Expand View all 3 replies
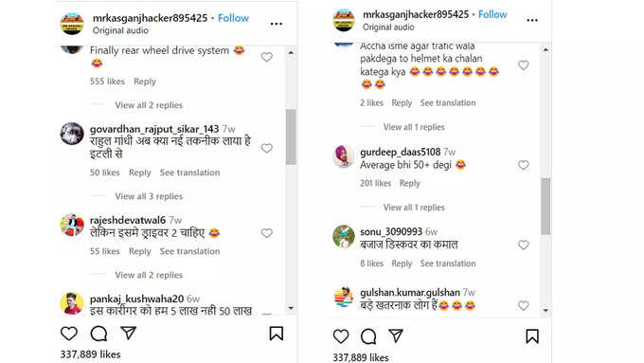The image size is (644, 363). coord(149,196)
